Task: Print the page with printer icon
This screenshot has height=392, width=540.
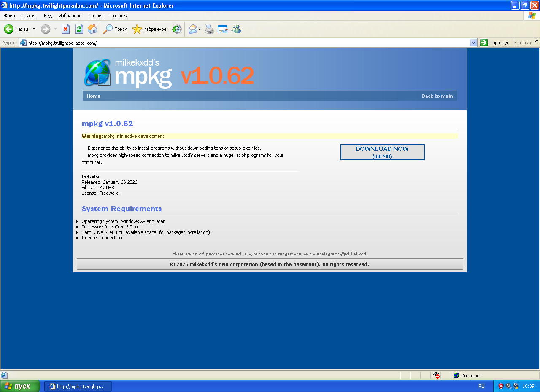Action: 209,29
